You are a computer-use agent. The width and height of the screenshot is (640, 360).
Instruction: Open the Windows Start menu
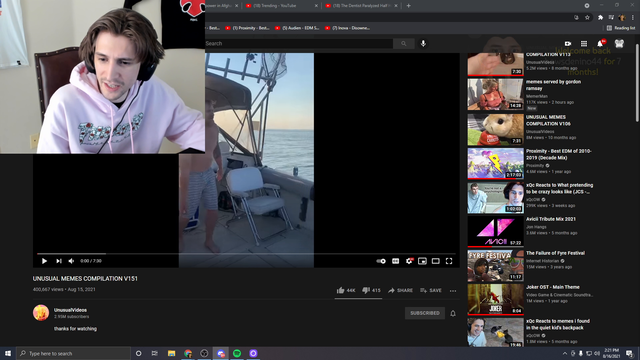(8, 353)
